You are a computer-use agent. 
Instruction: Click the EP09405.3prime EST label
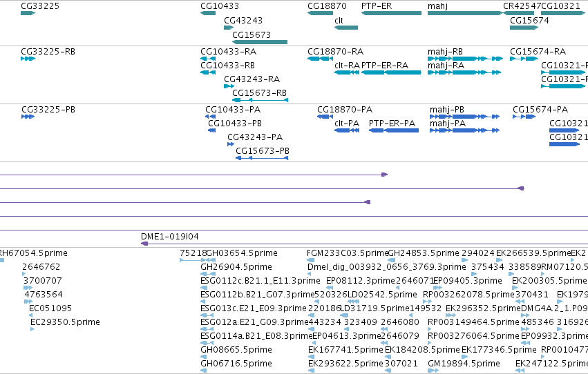coord(468,281)
